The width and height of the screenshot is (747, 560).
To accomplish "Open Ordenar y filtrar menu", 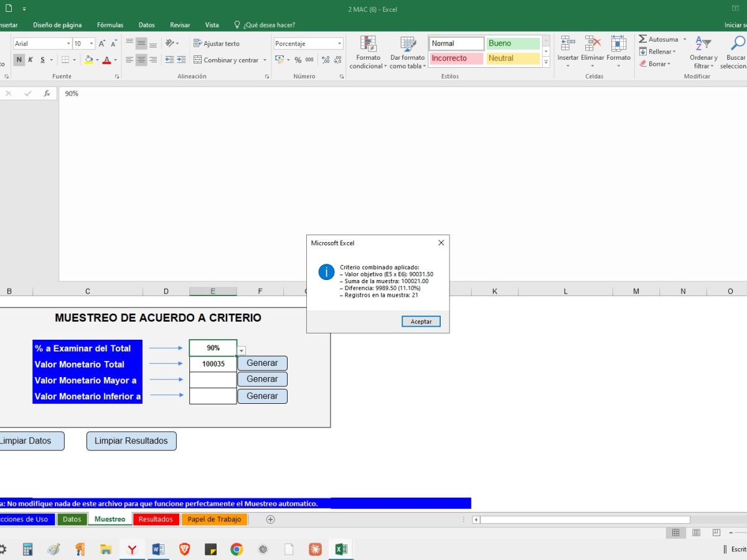I will pyautogui.click(x=703, y=53).
